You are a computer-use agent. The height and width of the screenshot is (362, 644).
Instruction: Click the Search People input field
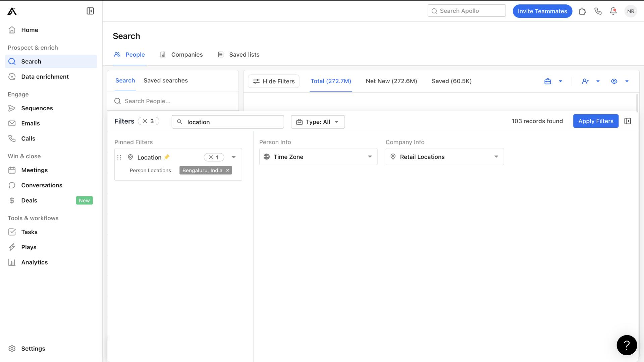coord(173,101)
